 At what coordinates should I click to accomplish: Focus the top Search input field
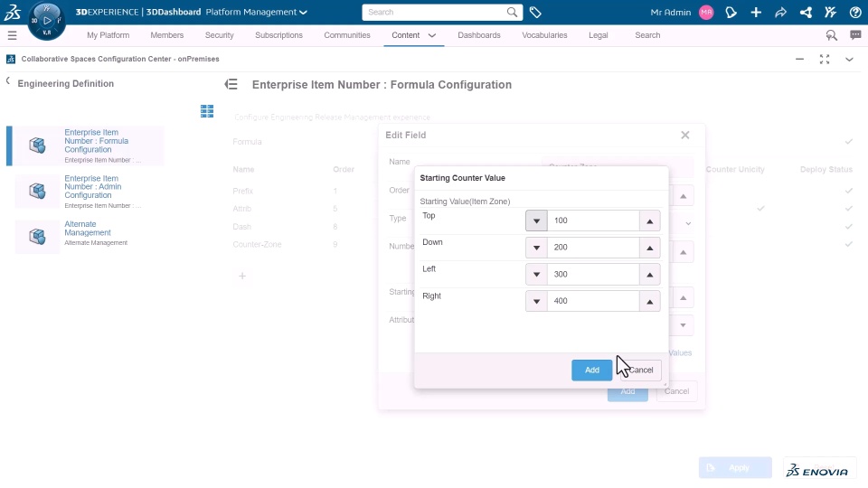(435, 12)
